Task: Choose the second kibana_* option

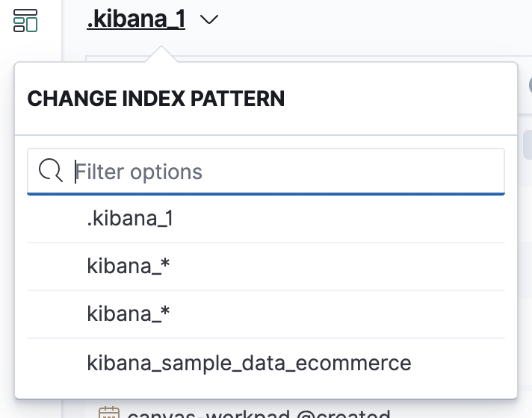Action: point(129,314)
